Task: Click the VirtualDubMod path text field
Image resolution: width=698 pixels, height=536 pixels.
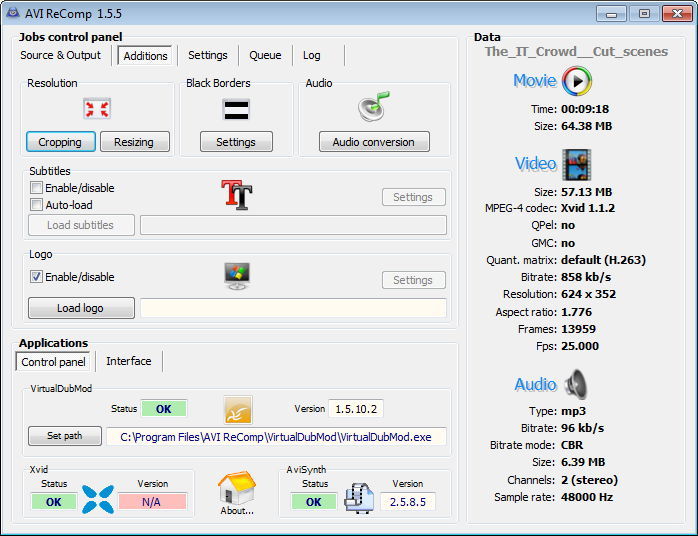Action: (x=276, y=437)
